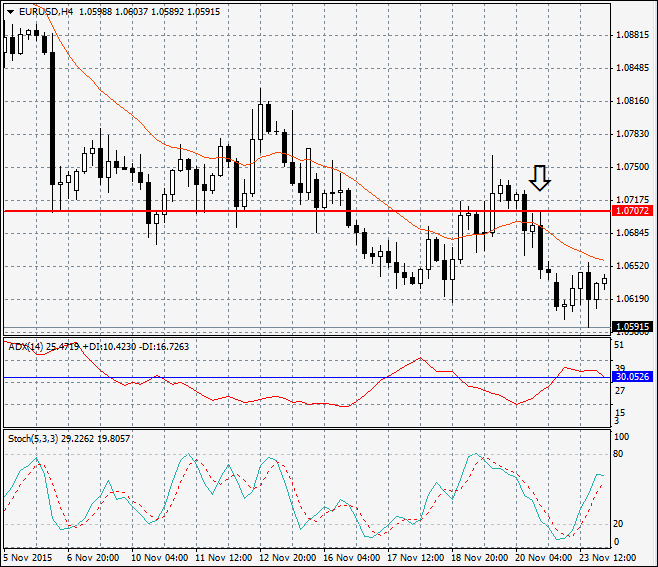This screenshot has width=658, height=567.
Task: Click the 18 Nov 20:00 time axis label
Action: [480, 558]
